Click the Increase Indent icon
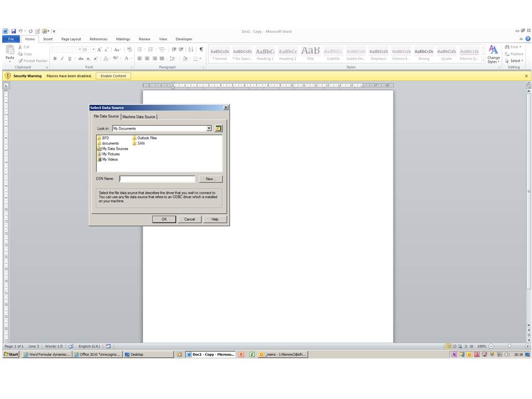This screenshot has width=532, height=399. pyautogui.click(x=181, y=49)
